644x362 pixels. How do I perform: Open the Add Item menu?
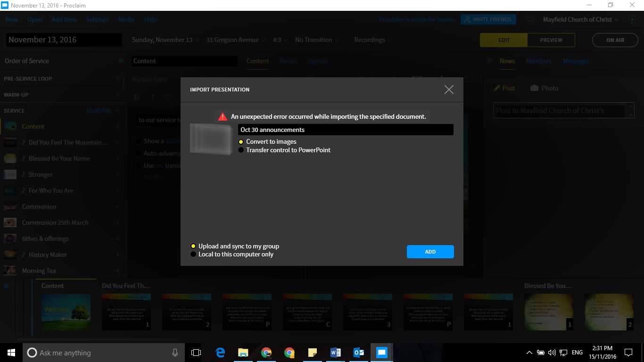(x=64, y=19)
